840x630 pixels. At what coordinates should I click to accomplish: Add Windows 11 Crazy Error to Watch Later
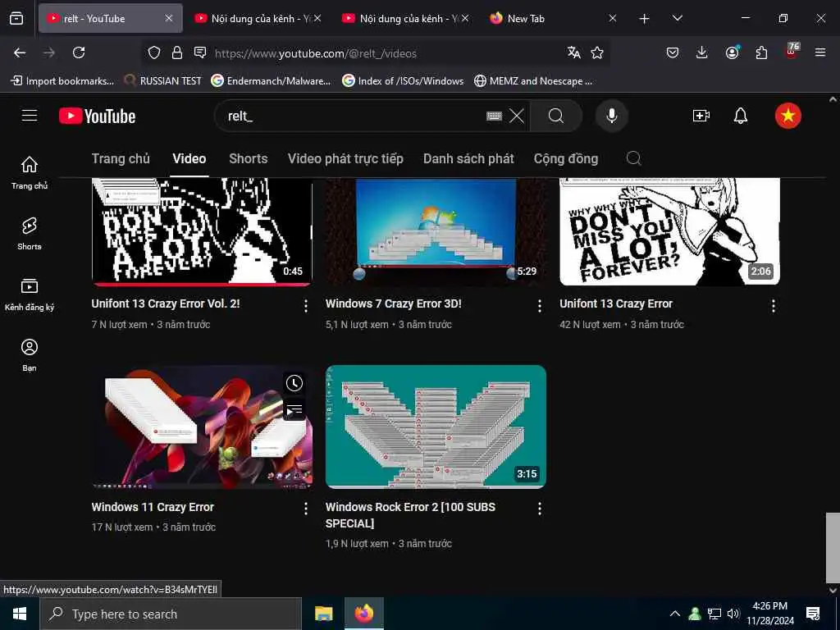(294, 383)
